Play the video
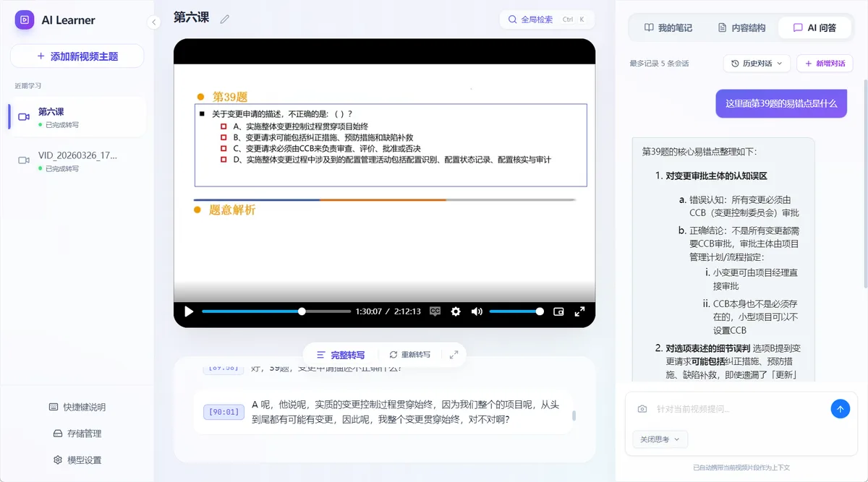 pos(189,311)
